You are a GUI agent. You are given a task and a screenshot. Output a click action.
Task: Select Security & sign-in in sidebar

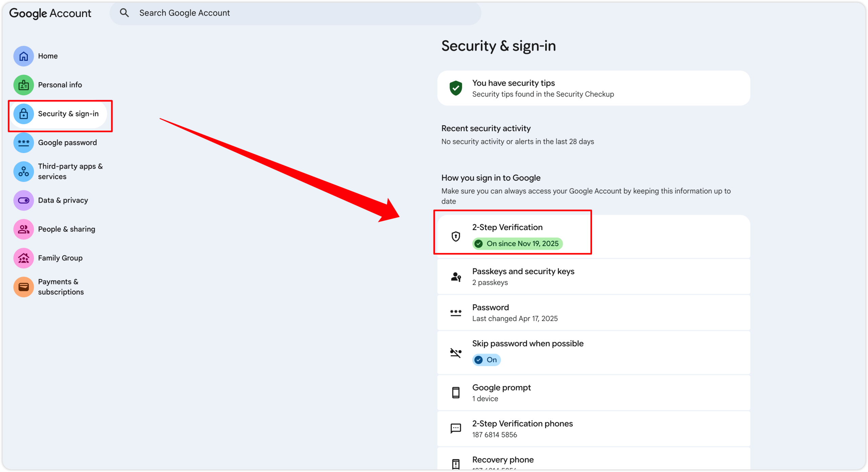(59, 114)
